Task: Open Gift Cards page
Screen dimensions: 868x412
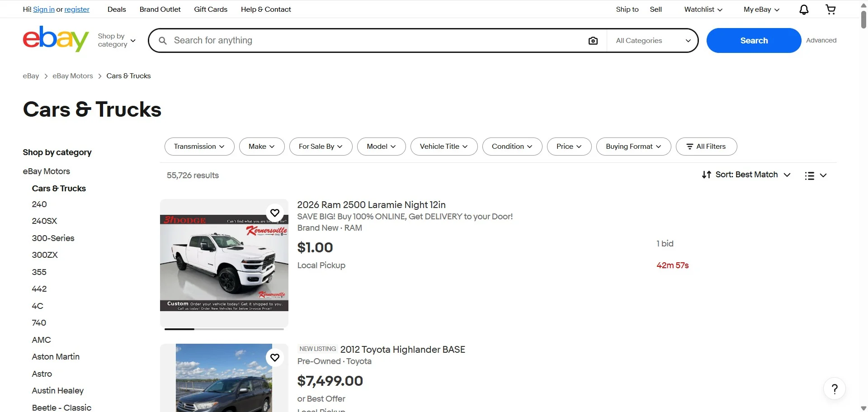Action: pyautogui.click(x=211, y=9)
